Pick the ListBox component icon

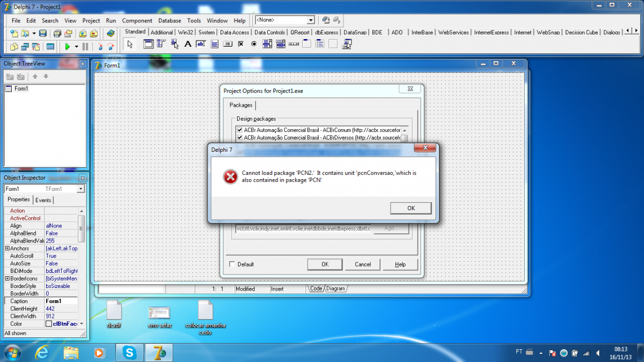(x=267, y=45)
